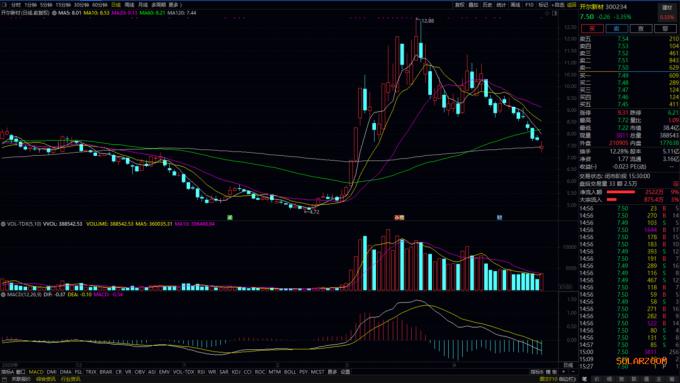
Task: Open the BOLL indicator tab
Action: [290, 372]
